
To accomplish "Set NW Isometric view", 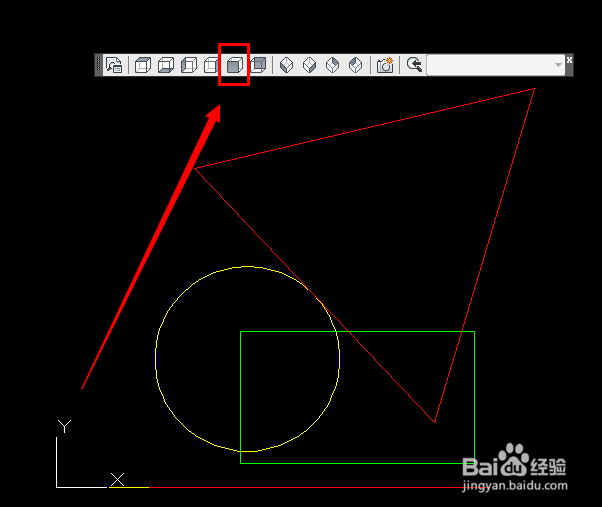I will coord(356,65).
